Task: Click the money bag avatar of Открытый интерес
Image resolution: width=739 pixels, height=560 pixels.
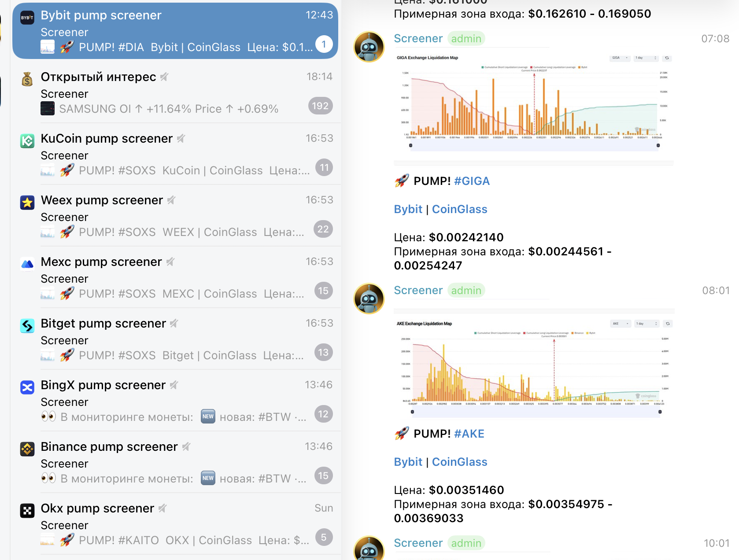Action: 27,79
